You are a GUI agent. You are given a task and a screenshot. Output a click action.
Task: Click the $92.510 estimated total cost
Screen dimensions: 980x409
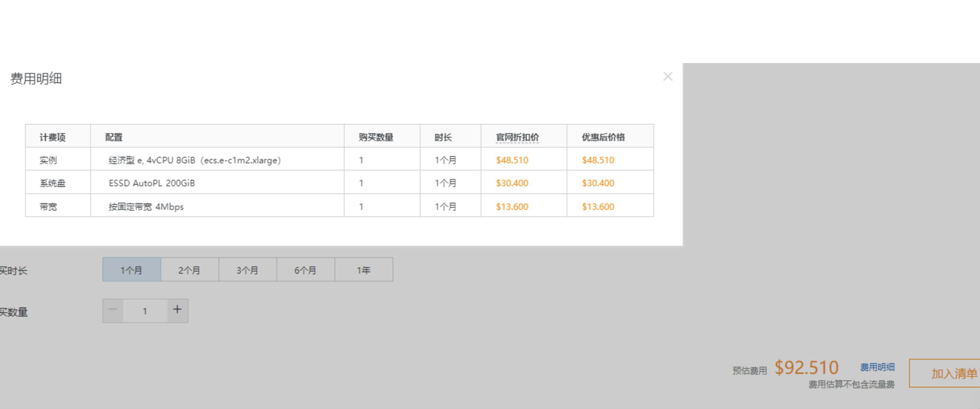click(807, 368)
